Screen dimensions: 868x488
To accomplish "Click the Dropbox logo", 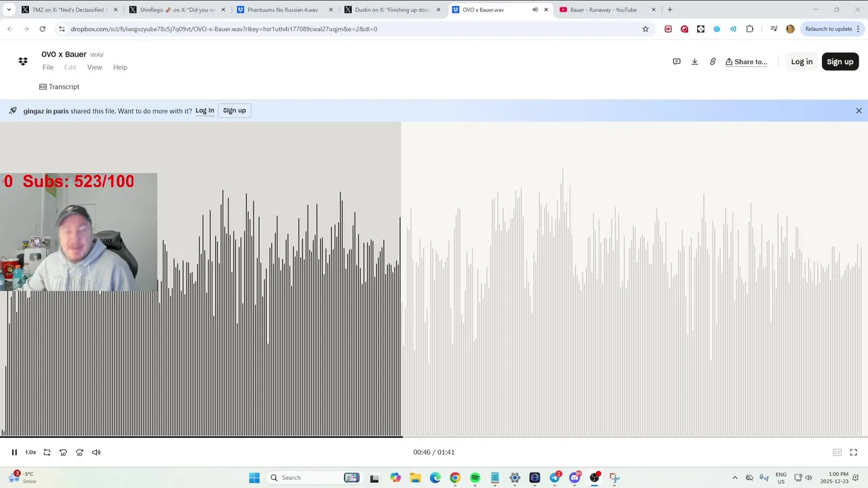I will (x=23, y=62).
